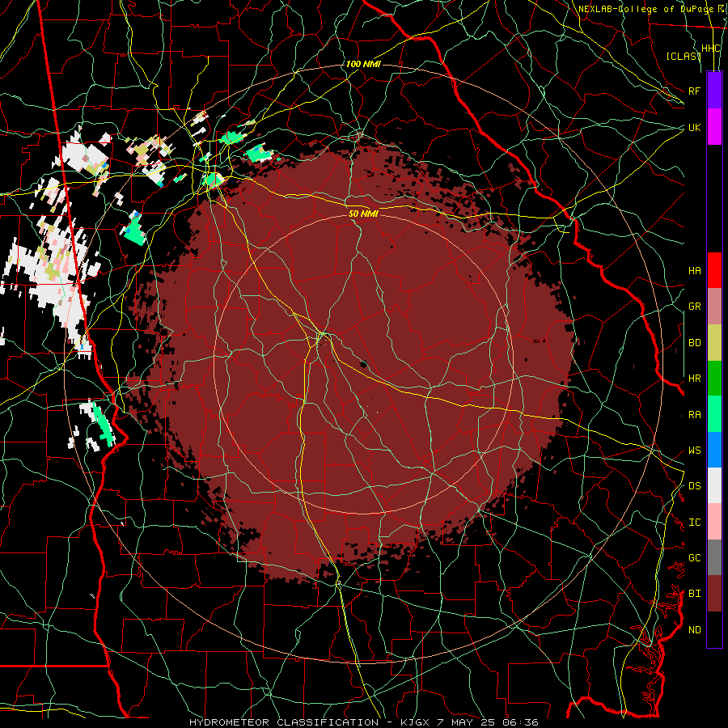Select the GR graupel color swatch
This screenshot has width=728, height=728.
point(714,307)
